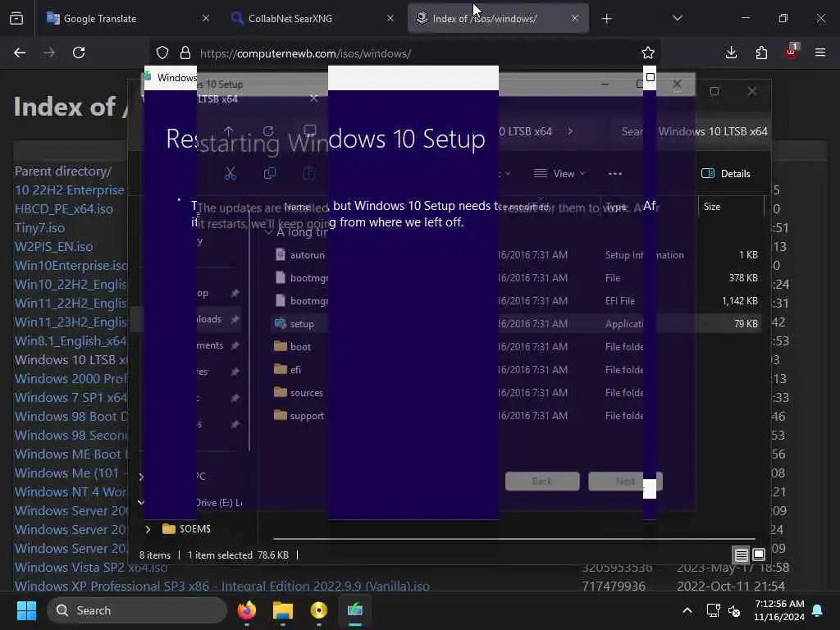The width and height of the screenshot is (840, 630).
Task: Open File Explorer from the taskbar
Action: point(283,610)
